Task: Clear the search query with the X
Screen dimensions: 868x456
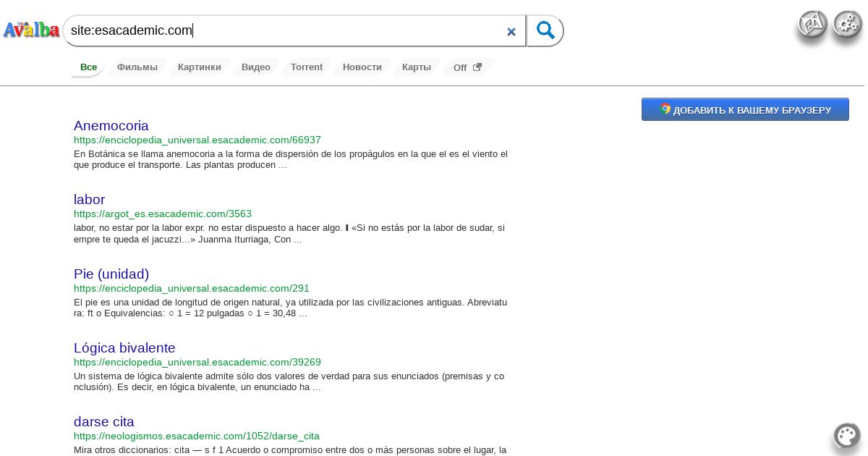Action: 511,31
